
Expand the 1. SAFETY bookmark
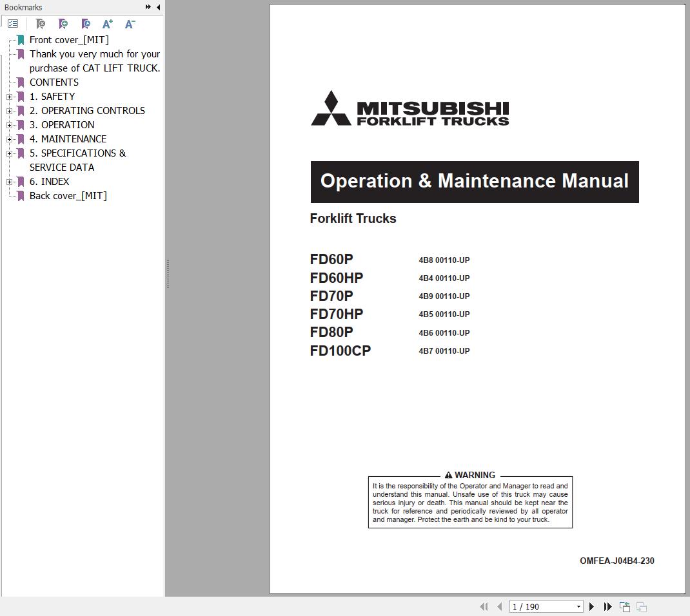(9, 97)
